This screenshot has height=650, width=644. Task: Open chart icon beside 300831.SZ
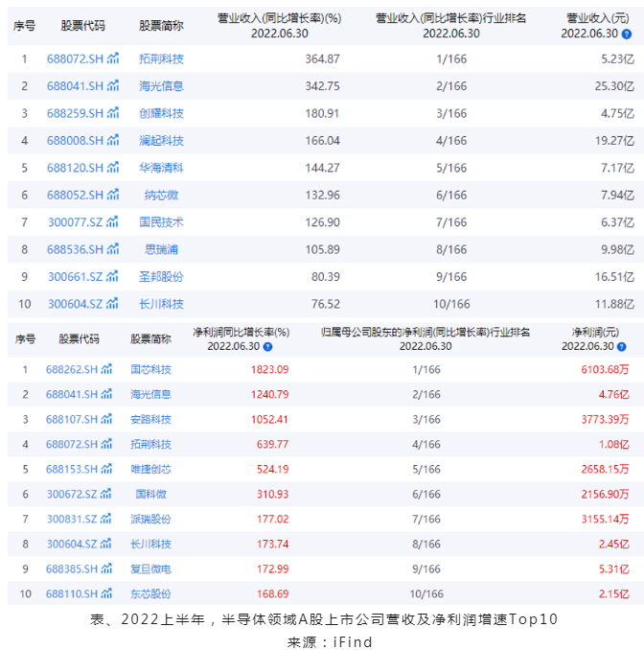coord(105,518)
